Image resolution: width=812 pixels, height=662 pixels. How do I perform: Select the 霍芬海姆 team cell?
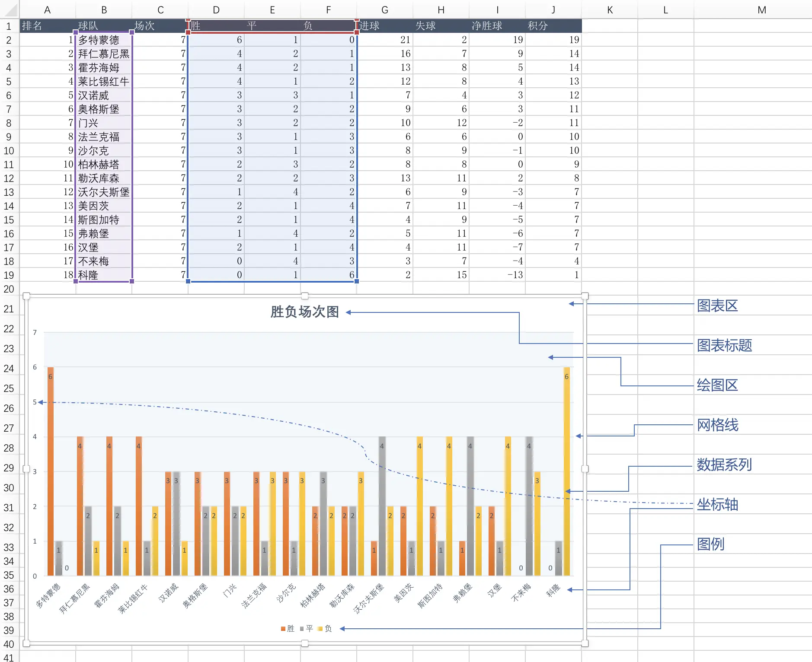point(104,67)
